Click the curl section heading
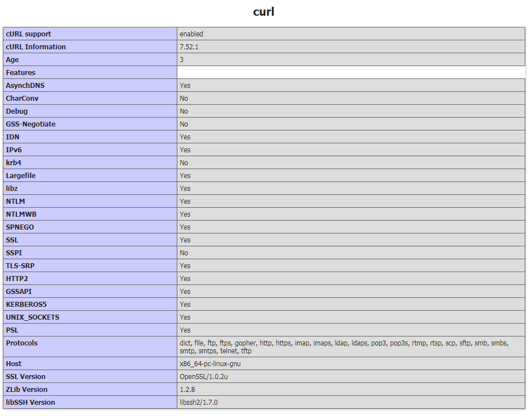The height and width of the screenshot is (416, 532). (263, 12)
